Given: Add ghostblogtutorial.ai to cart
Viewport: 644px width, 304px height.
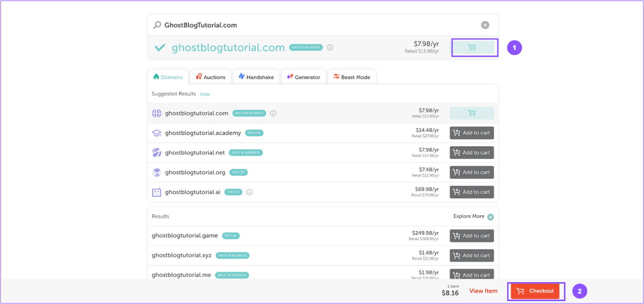Looking at the screenshot, I should point(472,192).
